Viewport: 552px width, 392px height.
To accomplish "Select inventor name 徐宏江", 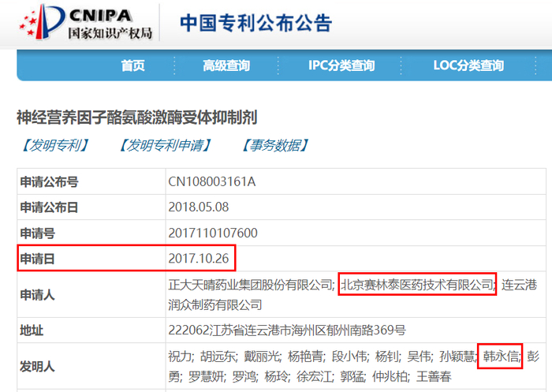I will pyautogui.click(x=314, y=377).
